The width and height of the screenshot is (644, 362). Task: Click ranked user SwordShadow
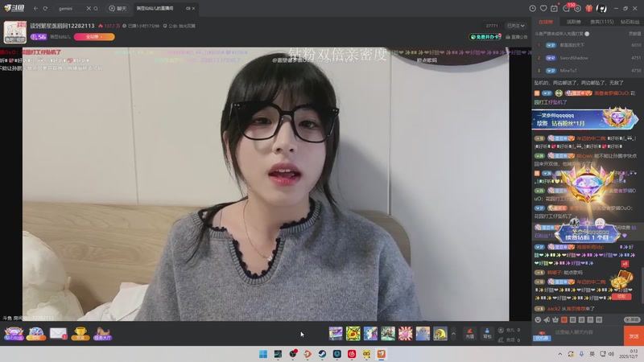574,58
